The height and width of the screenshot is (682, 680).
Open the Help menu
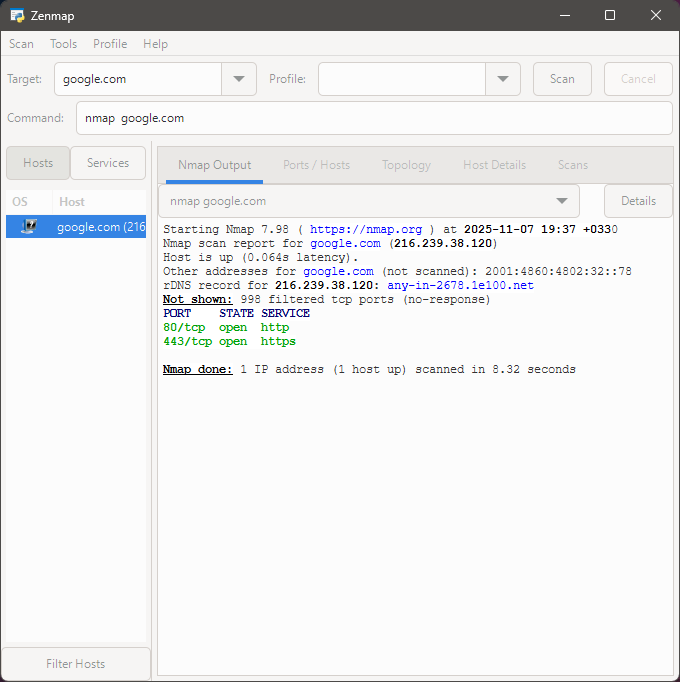click(155, 44)
